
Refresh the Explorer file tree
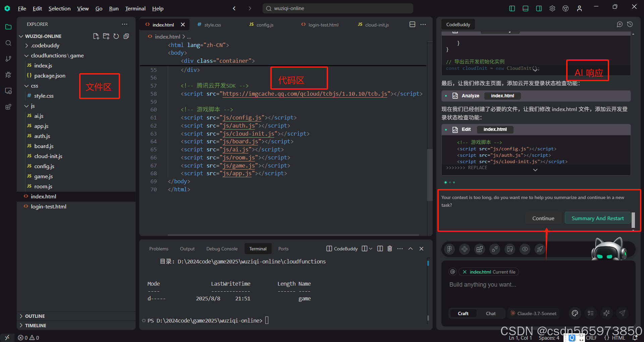pos(116,36)
